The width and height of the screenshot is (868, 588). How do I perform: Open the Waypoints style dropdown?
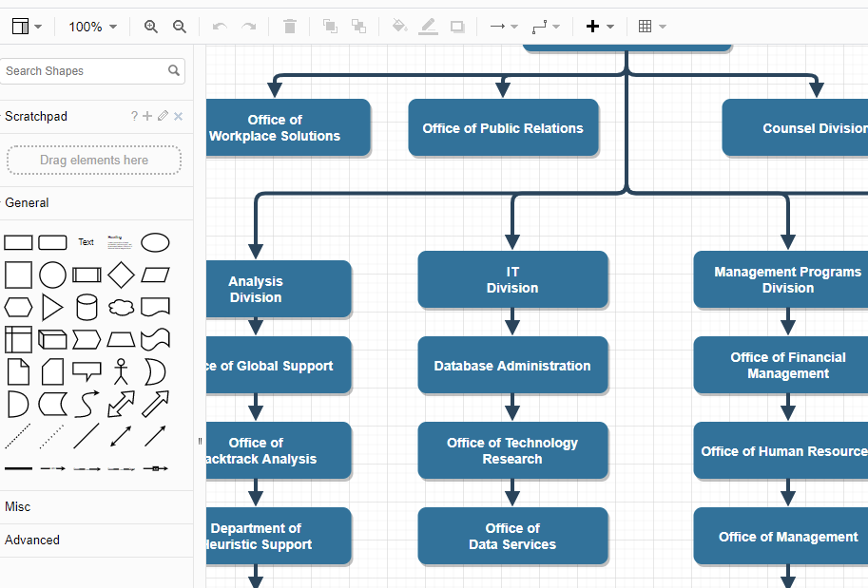pos(545,27)
